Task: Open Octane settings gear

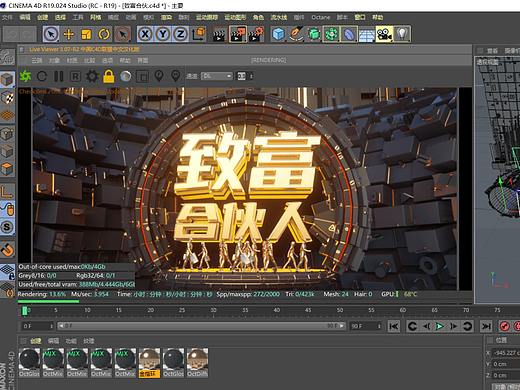Action: coord(92,76)
